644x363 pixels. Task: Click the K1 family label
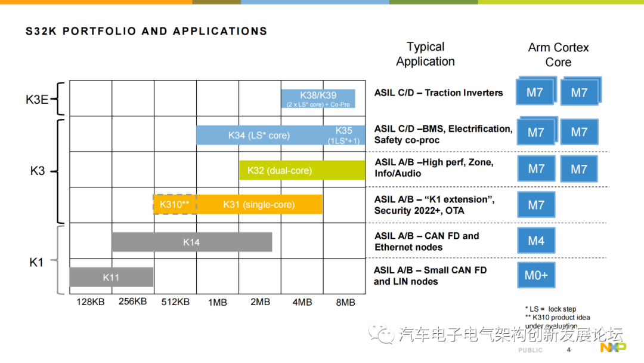pyautogui.click(x=36, y=262)
